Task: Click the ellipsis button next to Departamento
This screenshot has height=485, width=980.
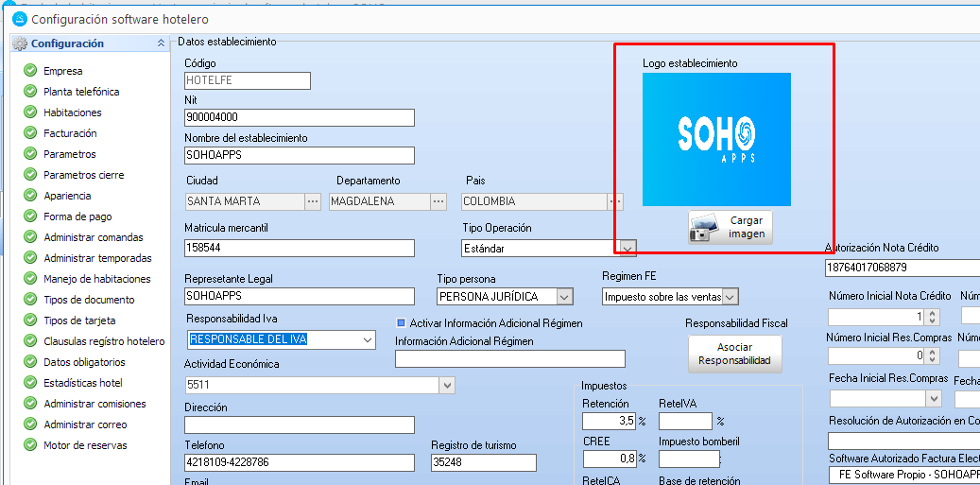Action: tap(438, 201)
